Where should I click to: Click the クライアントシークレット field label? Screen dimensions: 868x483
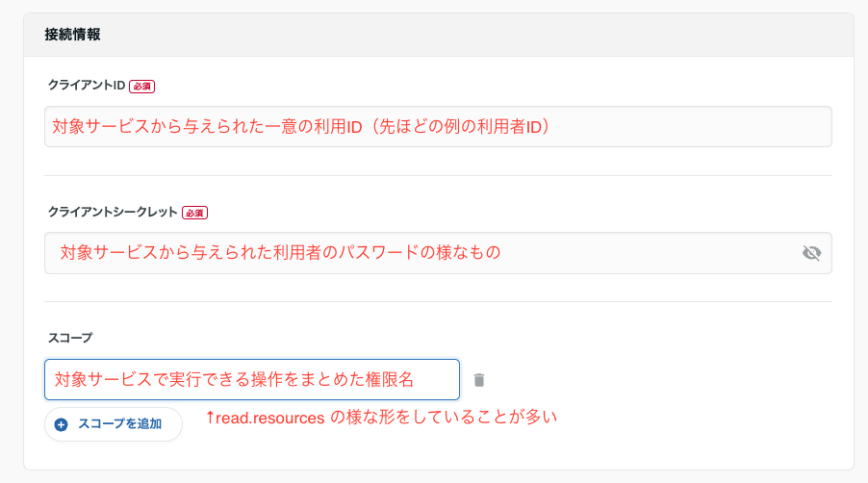coord(113,212)
